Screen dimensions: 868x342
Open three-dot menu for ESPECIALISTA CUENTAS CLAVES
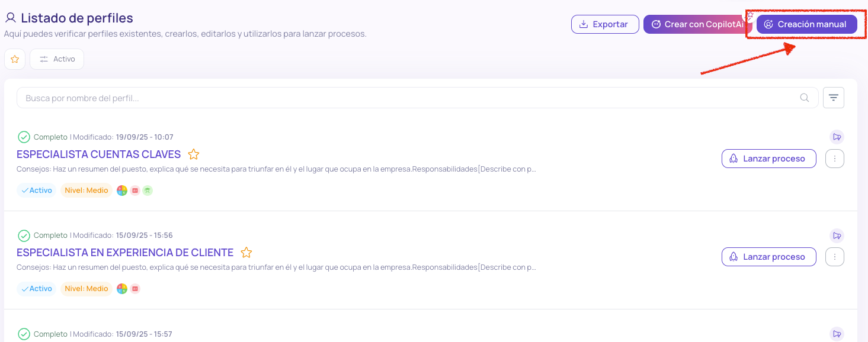834,159
